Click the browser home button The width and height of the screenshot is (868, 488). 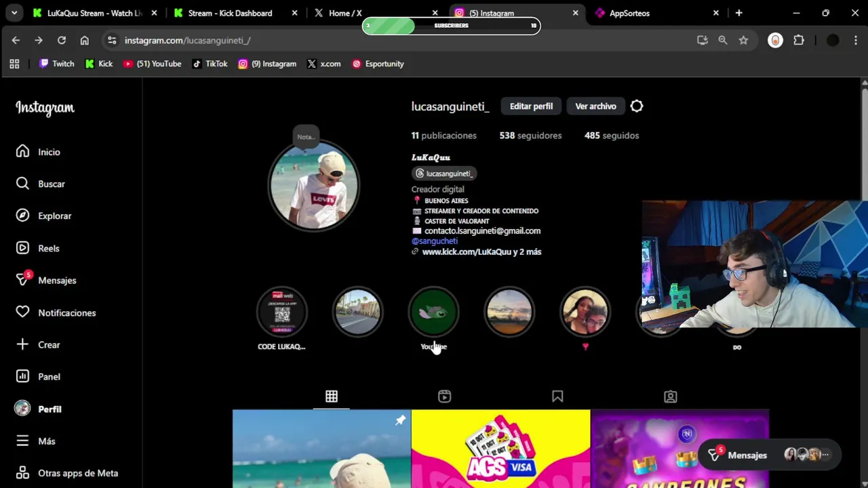[84, 40]
